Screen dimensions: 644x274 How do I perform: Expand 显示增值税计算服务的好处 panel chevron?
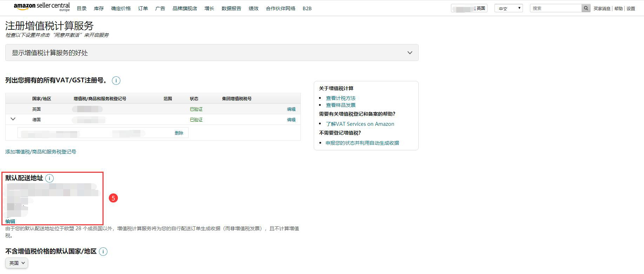[x=410, y=53]
